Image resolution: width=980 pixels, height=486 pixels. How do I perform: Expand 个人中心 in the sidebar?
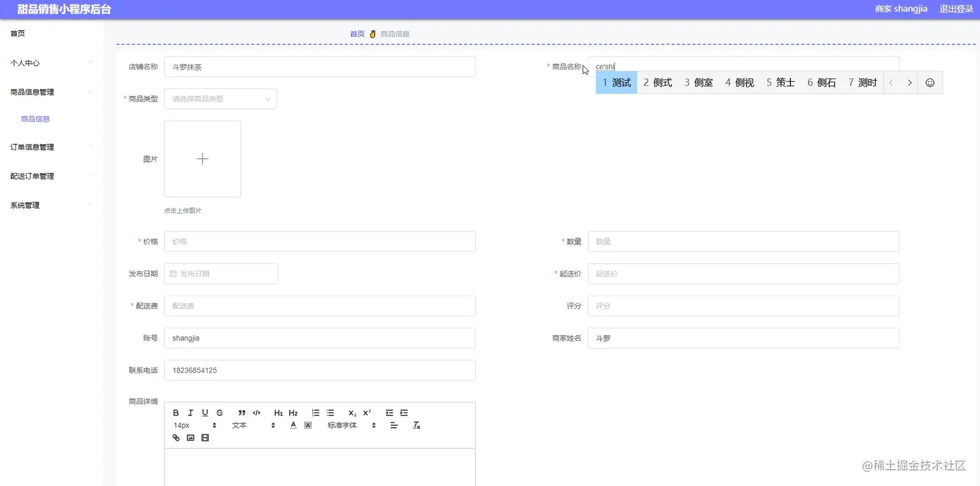click(x=52, y=63)
